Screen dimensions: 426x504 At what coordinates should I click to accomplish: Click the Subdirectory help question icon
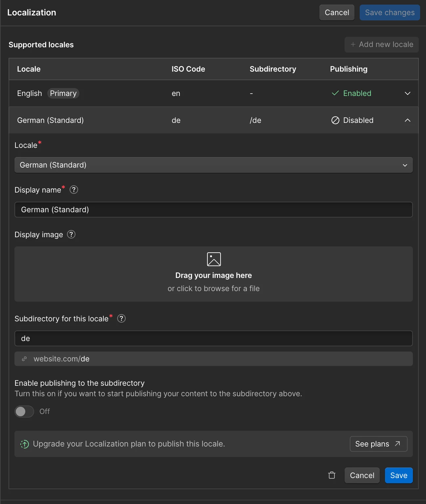tap(121, 318)
